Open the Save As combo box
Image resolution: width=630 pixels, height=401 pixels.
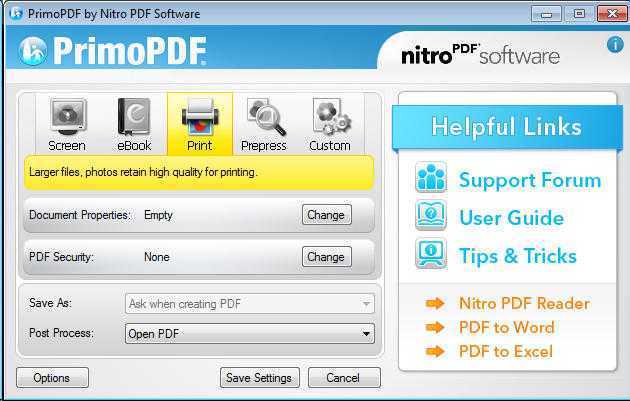pos(250,304)
